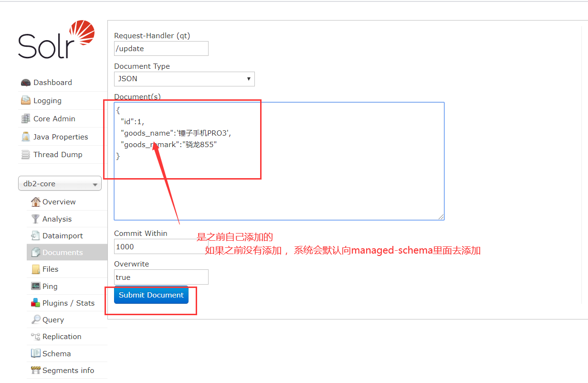Viewport: 588px width, 383px height.
Task: Click the Analysis funnel icon
Action: pyautogui.click(x=36, y=219)
